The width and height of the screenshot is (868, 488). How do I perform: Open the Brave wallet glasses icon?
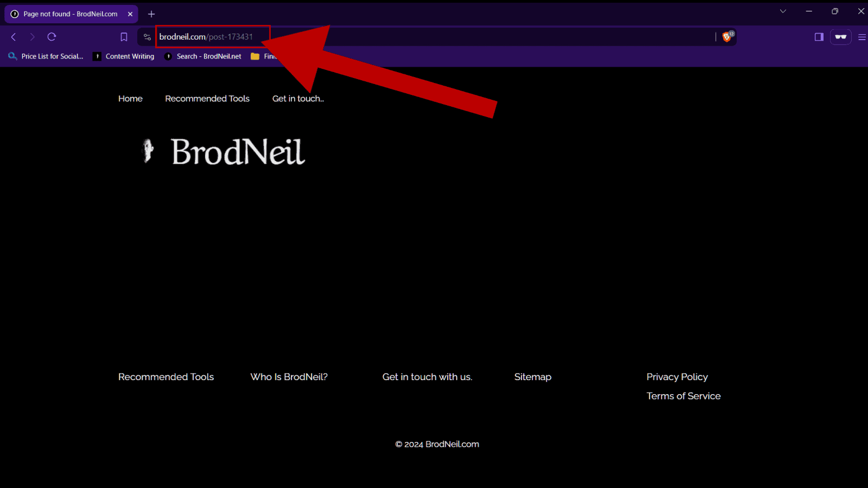pos(841,37)
